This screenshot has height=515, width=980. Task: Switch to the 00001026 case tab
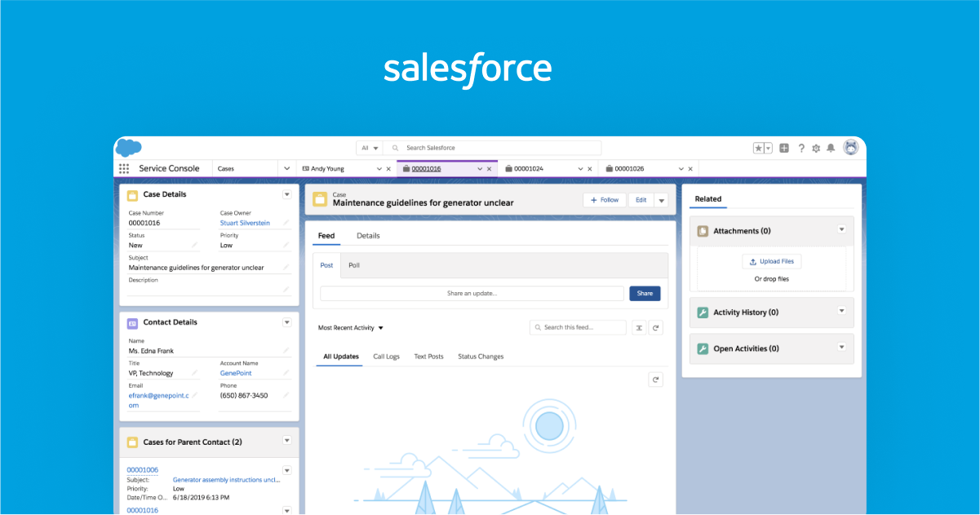click(630, 169)
